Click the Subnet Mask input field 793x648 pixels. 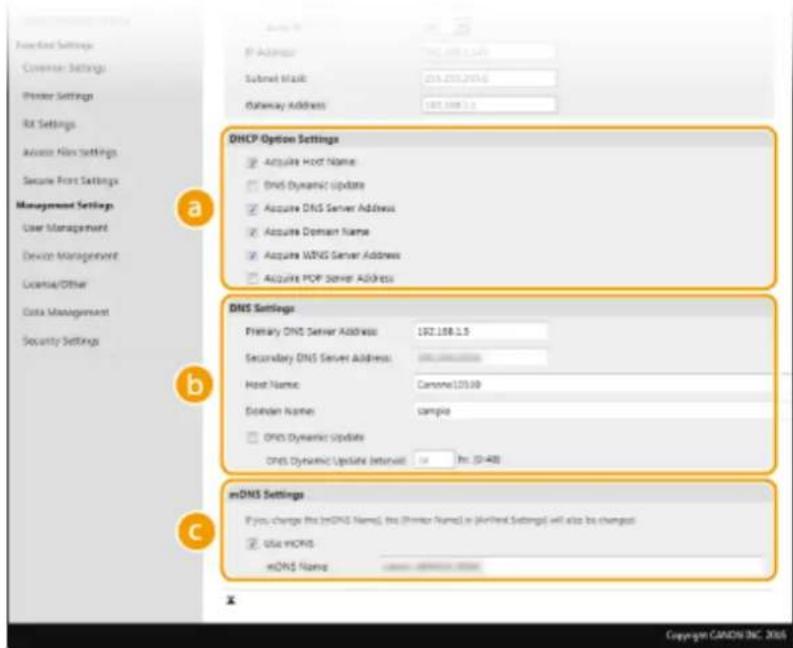(x=489, y=78)
